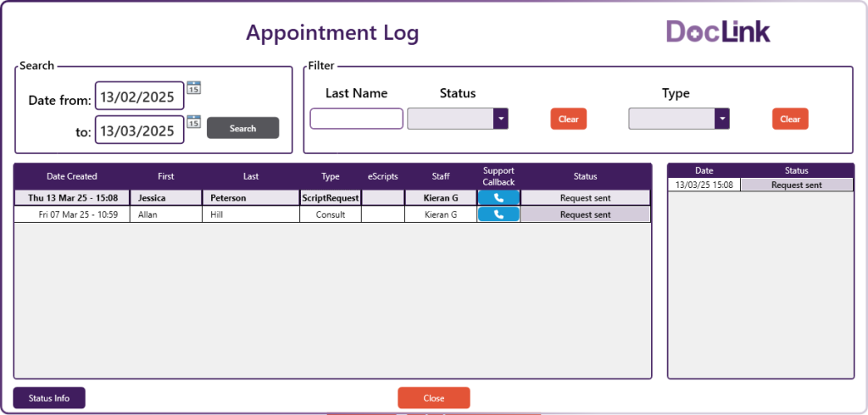This screenshot has height=415, width=868.
Task: Click the Status header in history panel
Action: 797,170
